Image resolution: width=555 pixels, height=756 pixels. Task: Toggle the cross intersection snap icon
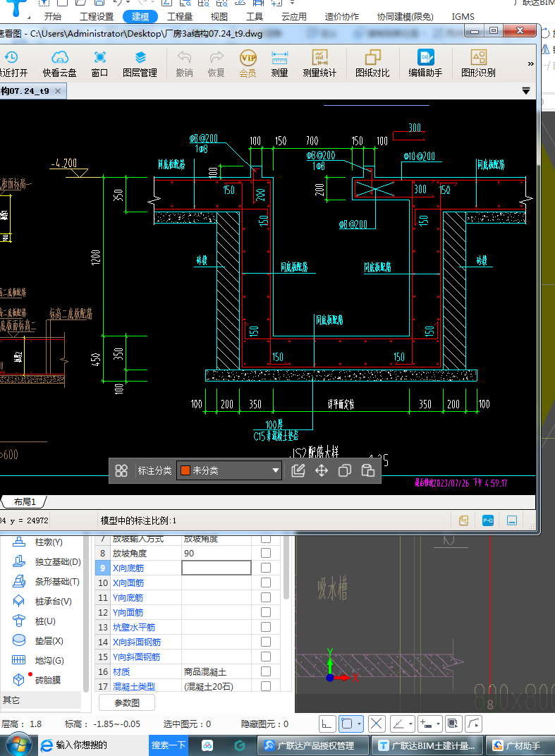[377, 724]
